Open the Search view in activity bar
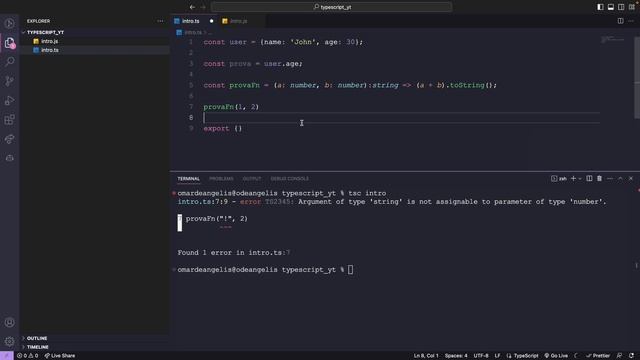The height and width of the screenshot is (360, 640). pos(9,62)
